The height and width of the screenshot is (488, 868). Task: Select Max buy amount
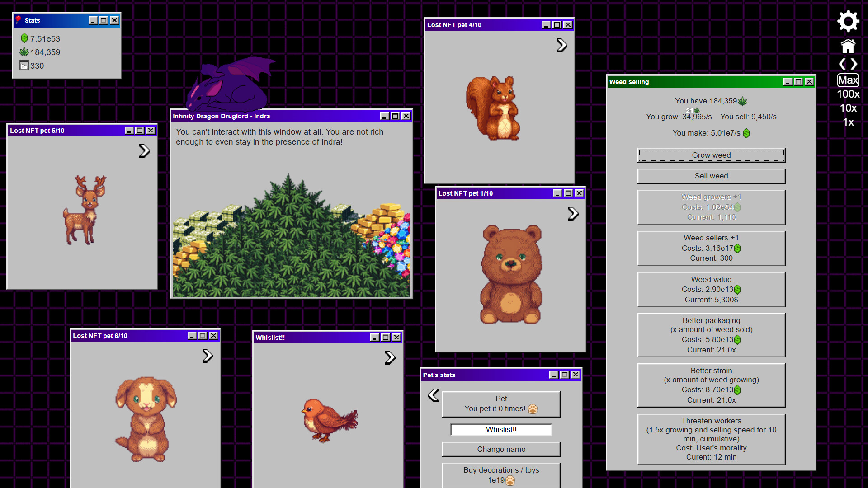(x=848, y=80)
